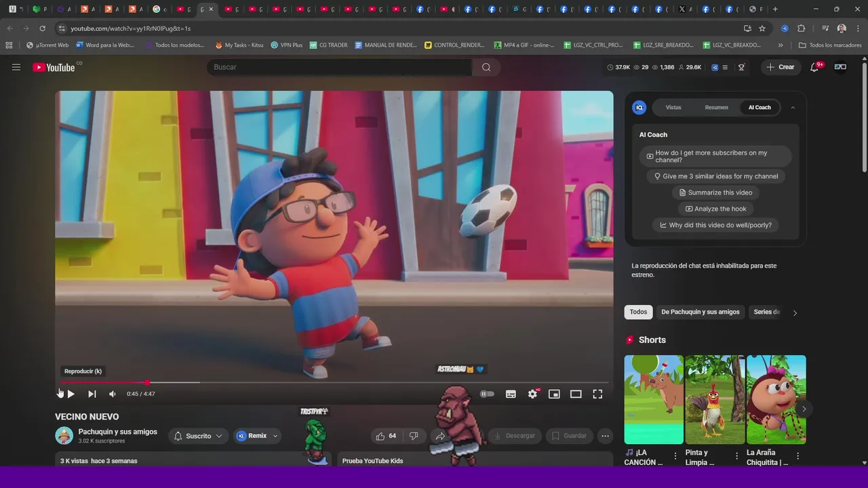868x488 pixels.
Task: Open the Pinta y Limpia short thumbnail
Action: click(715, 399)
